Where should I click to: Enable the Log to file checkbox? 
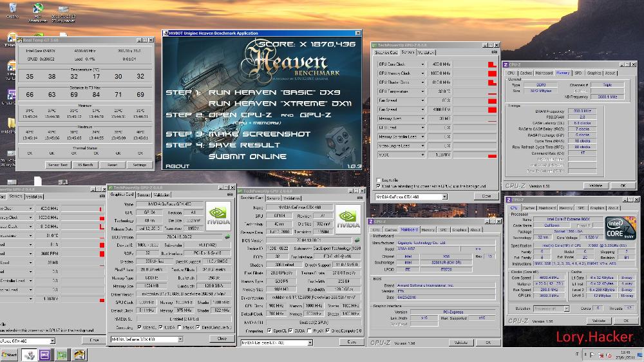pyautogui.click(x=379, y=180)
